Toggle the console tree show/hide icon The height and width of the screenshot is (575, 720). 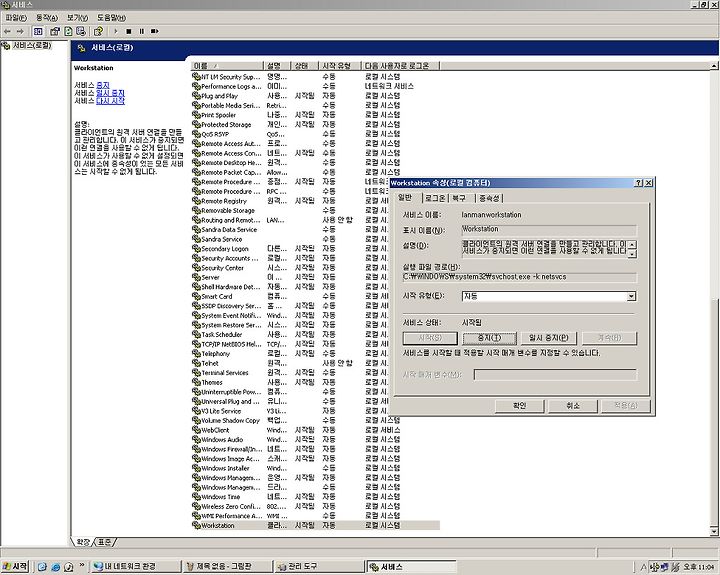(x=38, y=31)
